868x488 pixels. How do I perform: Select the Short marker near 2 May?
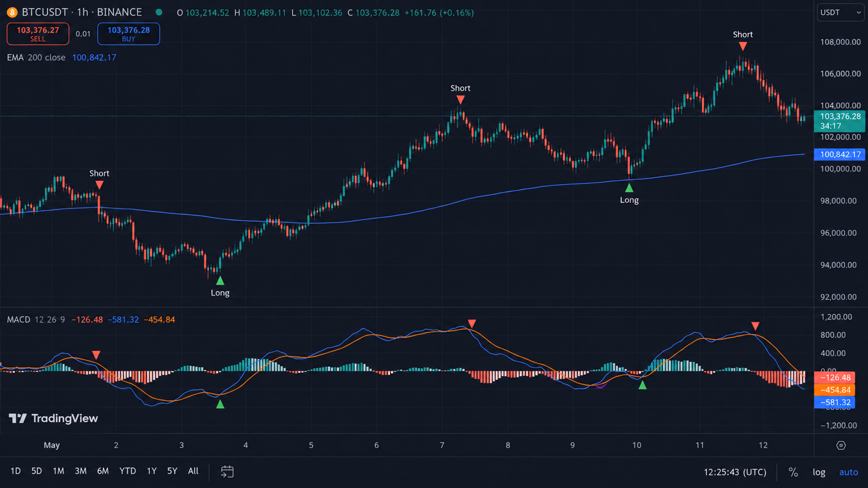(99, 185)
